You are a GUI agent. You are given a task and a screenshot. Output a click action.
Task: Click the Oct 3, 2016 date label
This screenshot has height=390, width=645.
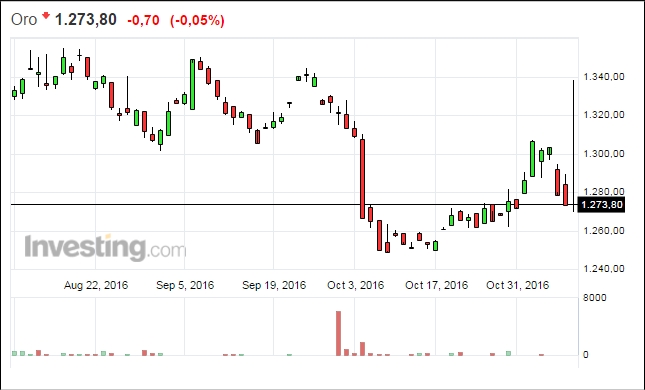coord(355,285)
